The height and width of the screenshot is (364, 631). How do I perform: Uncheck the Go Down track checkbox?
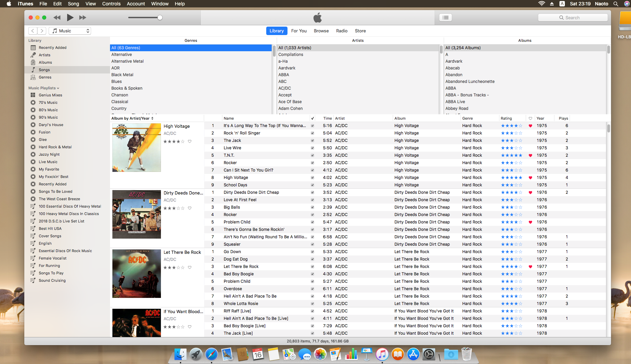[x=312, y=252]
